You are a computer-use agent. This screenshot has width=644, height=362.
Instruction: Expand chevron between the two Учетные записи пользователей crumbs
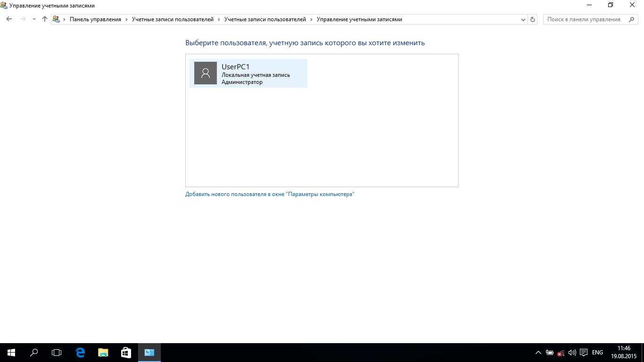[219, 19]
